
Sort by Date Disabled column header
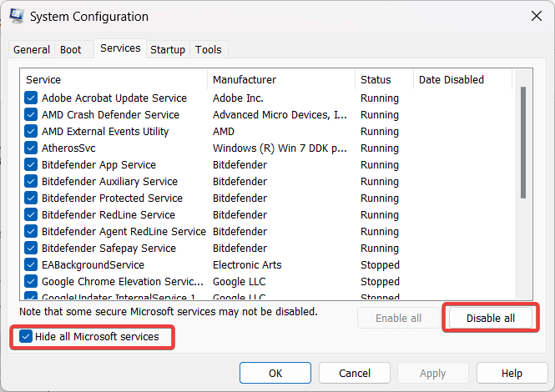point(463,79)
